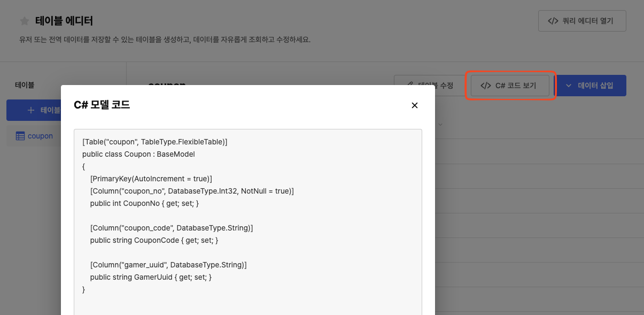Viewport: 644px width, 315px height.
Task: Open the 쿼리 에디터 열기 query editor
Action: pyautogui.click(x=582, y=21)
